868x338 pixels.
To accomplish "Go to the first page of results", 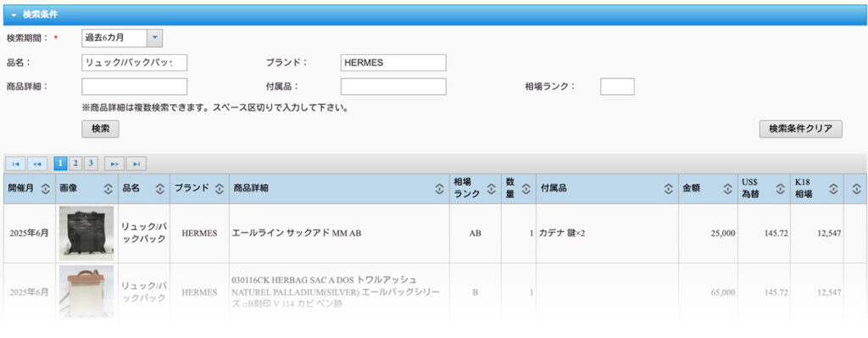I will click(15, 163).
